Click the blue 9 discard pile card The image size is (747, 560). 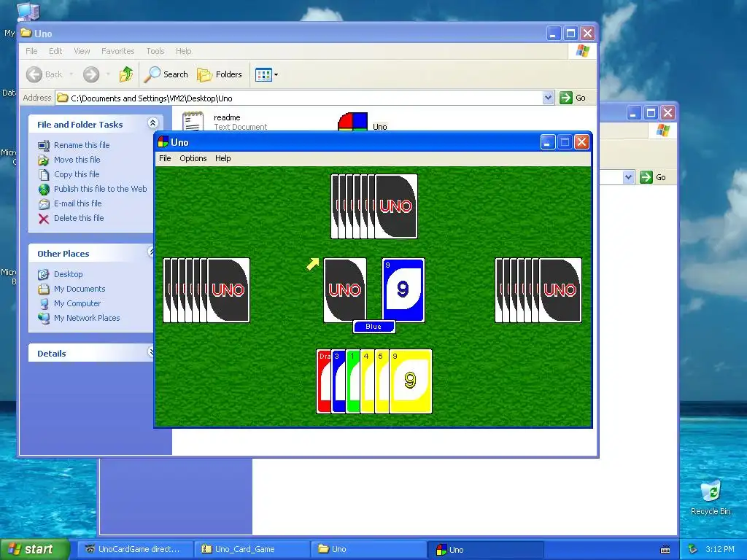click(x=403, y=290)
